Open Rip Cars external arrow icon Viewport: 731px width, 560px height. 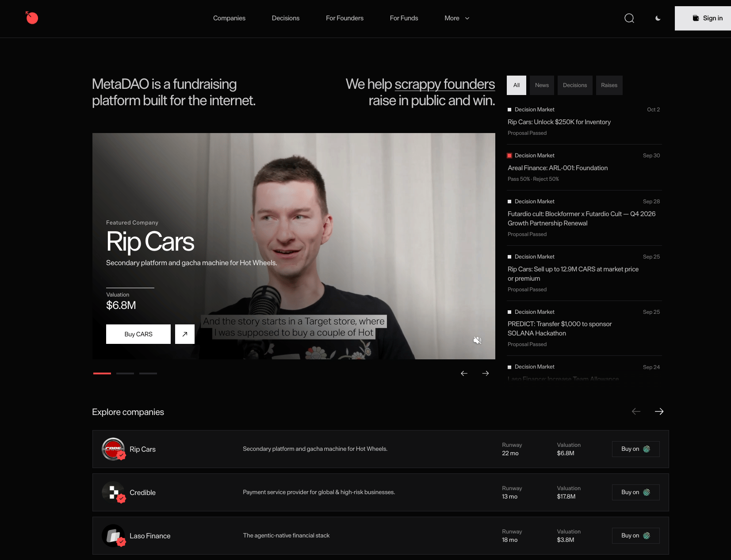click(x=185, y=334)
